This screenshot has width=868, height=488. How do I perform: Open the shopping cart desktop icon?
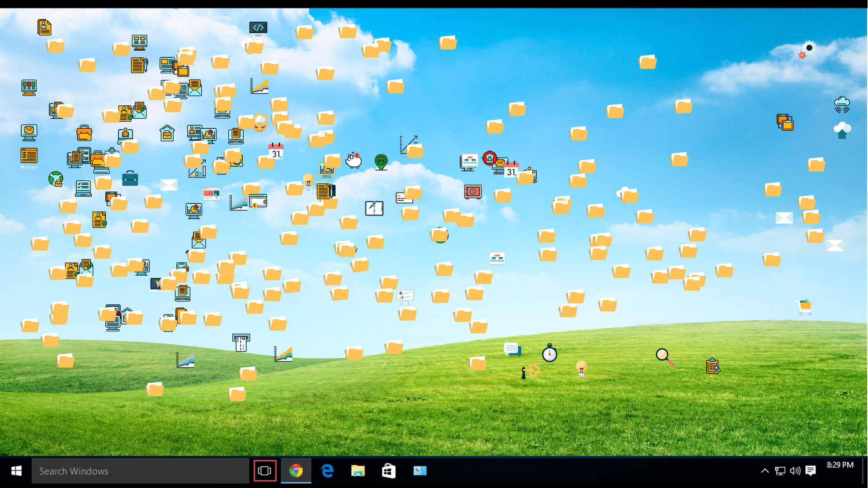(x=805, y=307)
